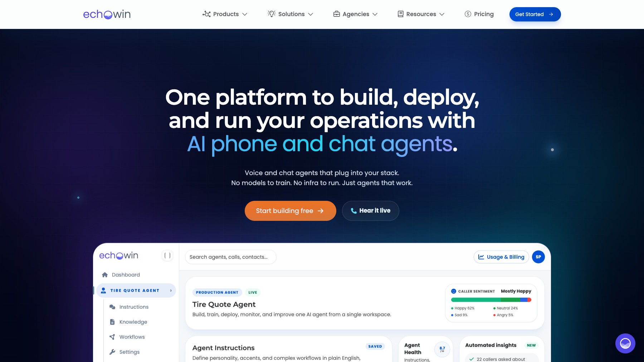The image size is (644, 362).
Task: Click the Knowledge document icon
Action: (112, 322)
